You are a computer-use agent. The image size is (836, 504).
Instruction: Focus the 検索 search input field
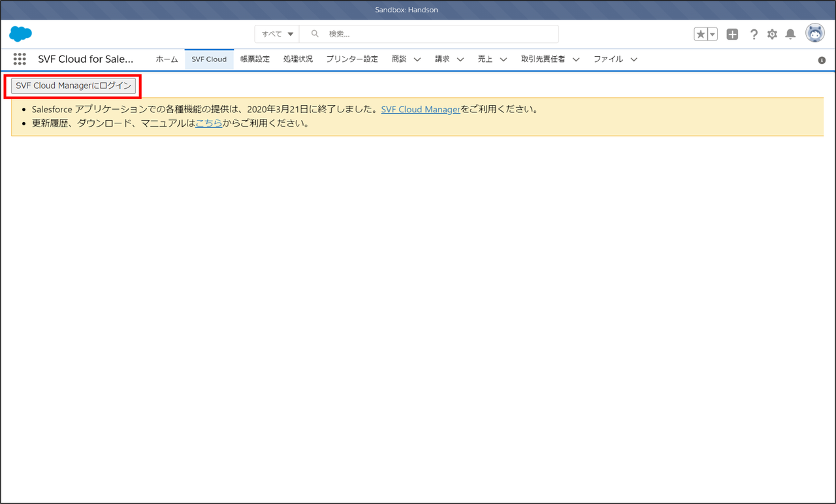pyautogui.click(x=429, y=34)
